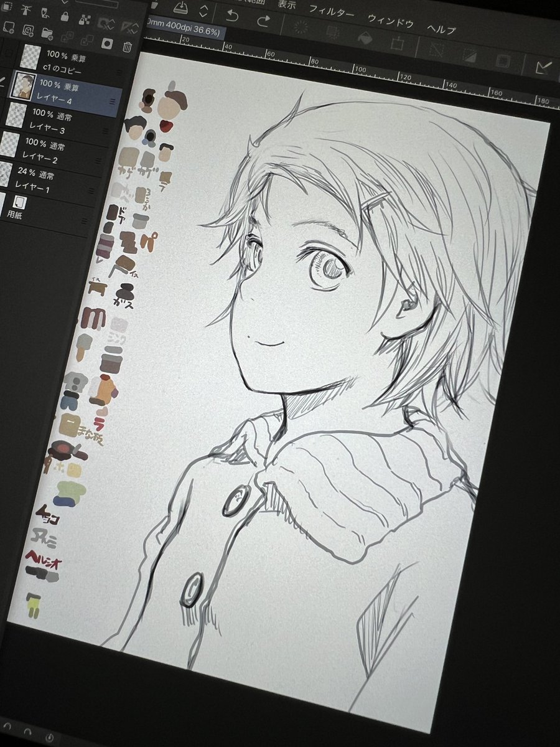This screenshot has height=747, width=560.
Task: Create a new vector layer
Action: click(28, 29)
